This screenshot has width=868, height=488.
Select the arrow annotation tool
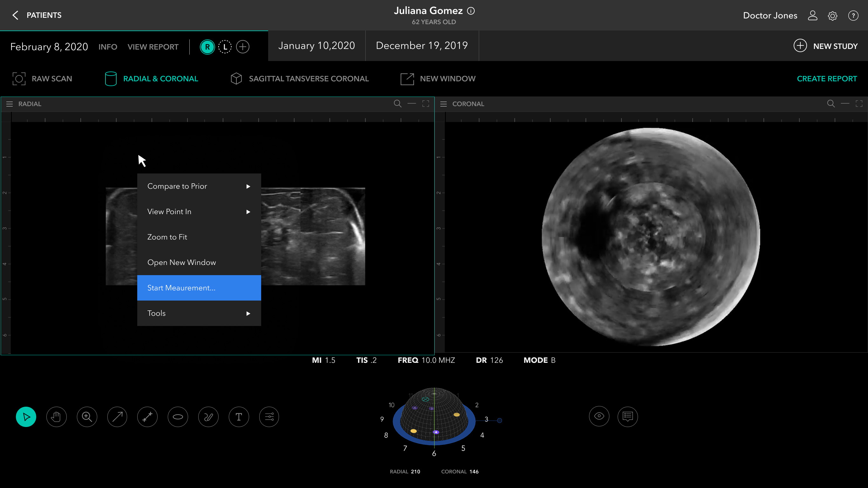(117, 417)
